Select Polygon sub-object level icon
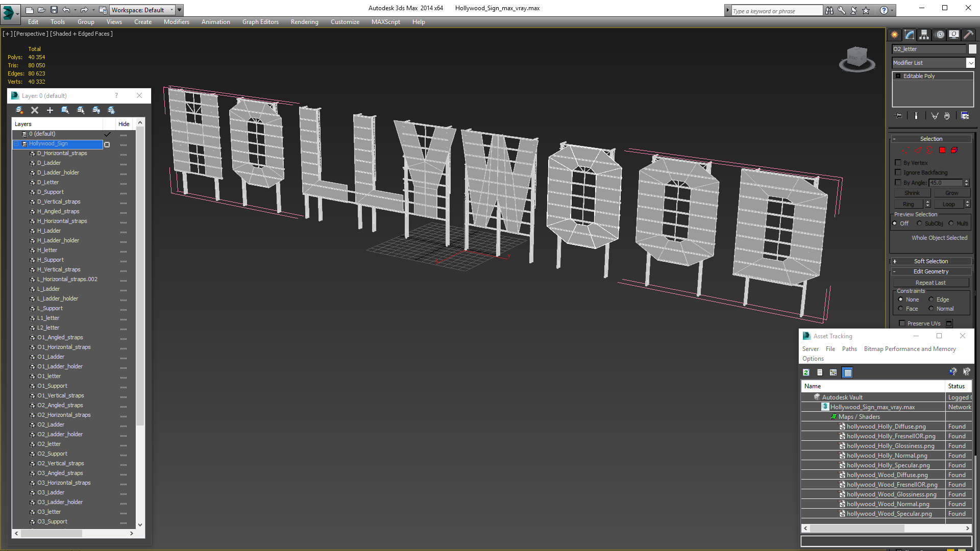 (x=942, y=150)
